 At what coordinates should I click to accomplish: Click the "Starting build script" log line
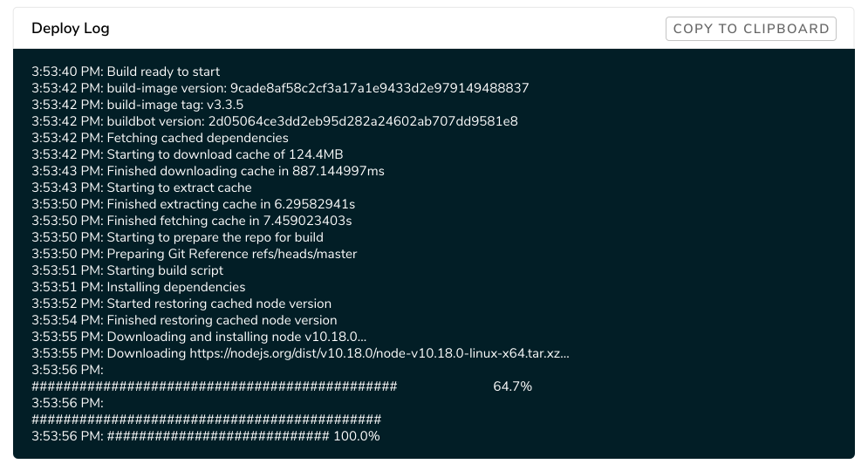[x=127, y=270]
